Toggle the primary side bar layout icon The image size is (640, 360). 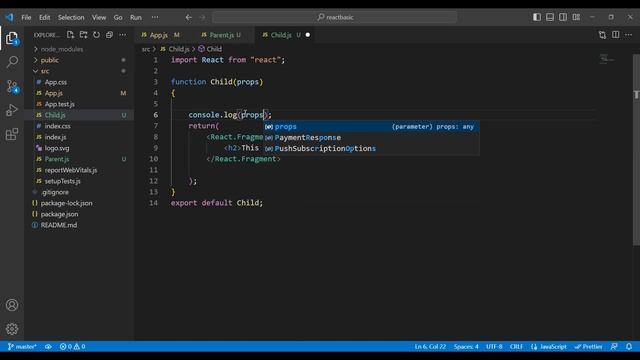[537, 17]
